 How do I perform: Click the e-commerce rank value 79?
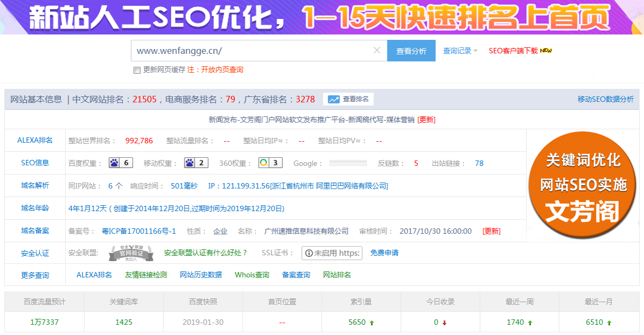click(x=231, y=99)
